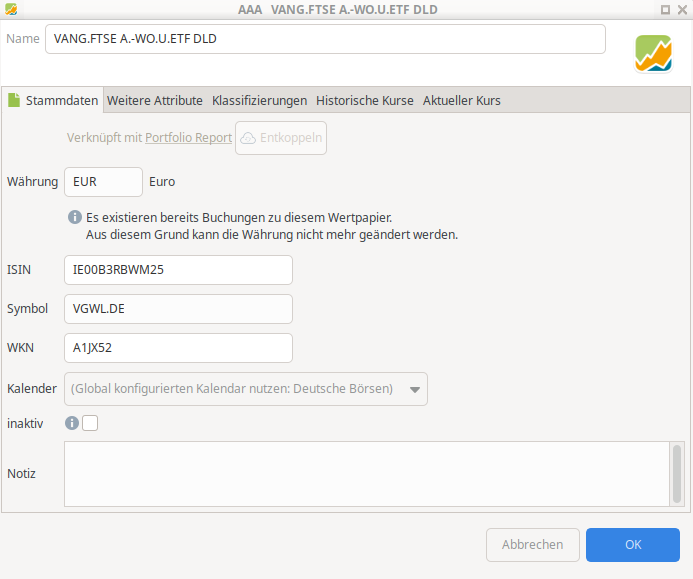Open the Aktueller Kurs tab
693x579 pixels.
click(461, 100)
